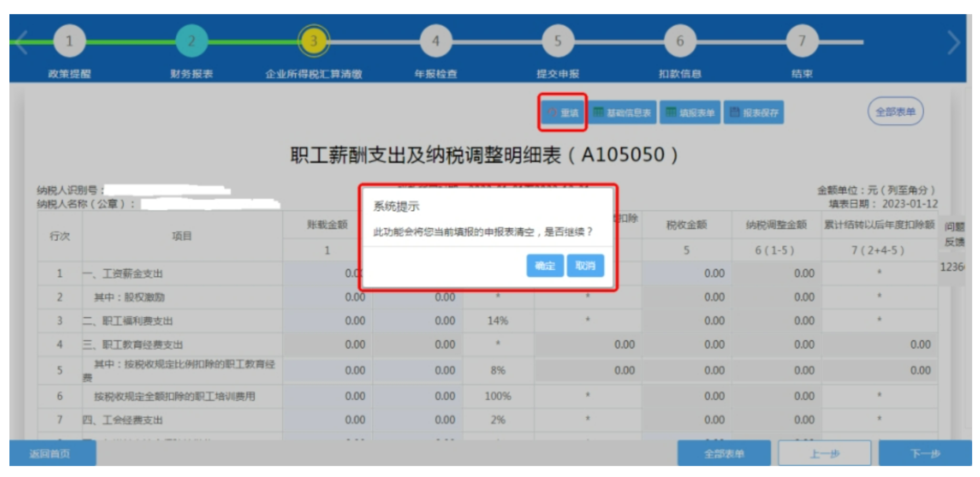The height and width of the screenshot is (477, 980).
Task: Open step 6 circle 扣款信息
Action: click(x=680, y=41)
